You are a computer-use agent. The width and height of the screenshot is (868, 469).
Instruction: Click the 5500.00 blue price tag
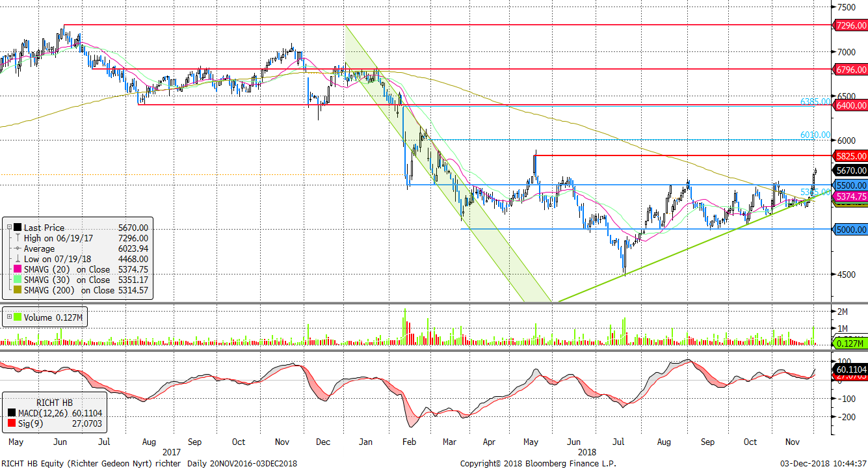click(x=850, y=185)
